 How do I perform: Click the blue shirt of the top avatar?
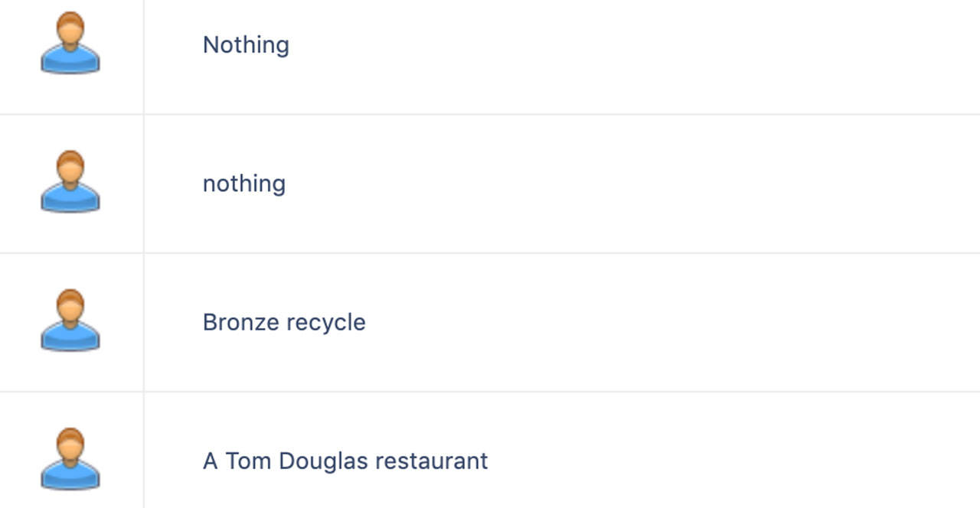tap(70, 60)
